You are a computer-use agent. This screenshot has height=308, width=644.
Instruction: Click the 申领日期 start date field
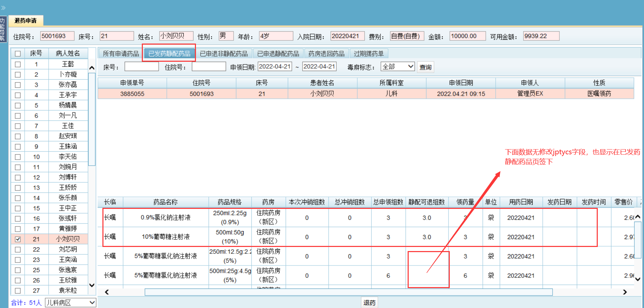(275, 67)
